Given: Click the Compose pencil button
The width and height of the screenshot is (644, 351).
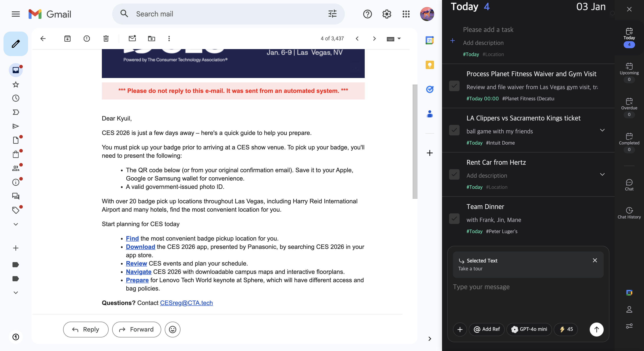Looking at the screenshot, I should [x=16, y=44].
